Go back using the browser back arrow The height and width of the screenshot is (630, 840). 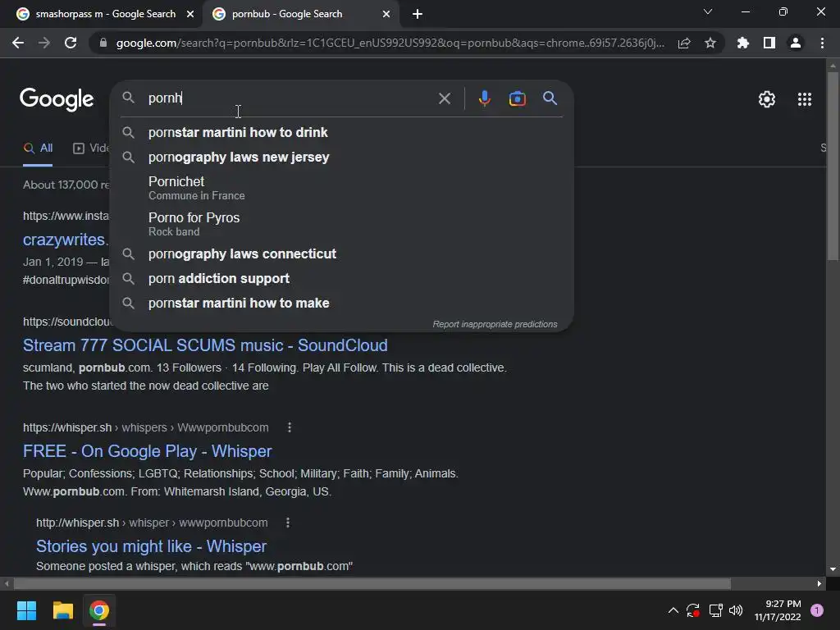pyautogui.click(x=18, y=43)
